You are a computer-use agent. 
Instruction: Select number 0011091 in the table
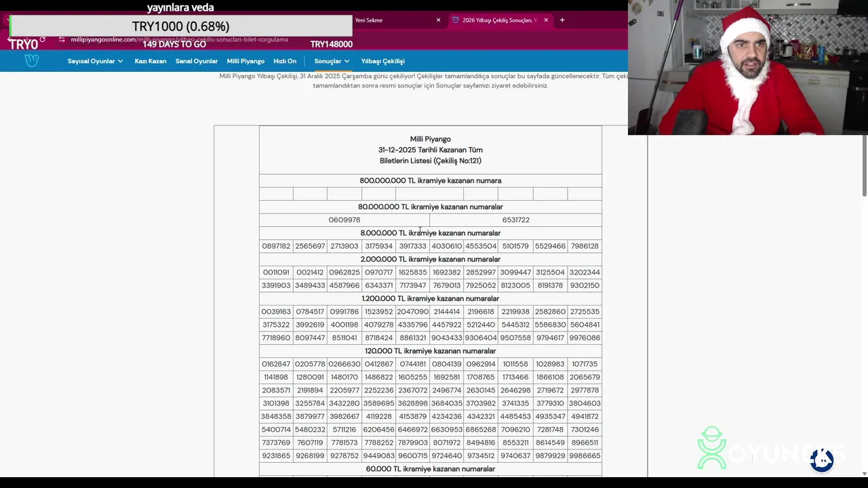click(x=276, y=272)
